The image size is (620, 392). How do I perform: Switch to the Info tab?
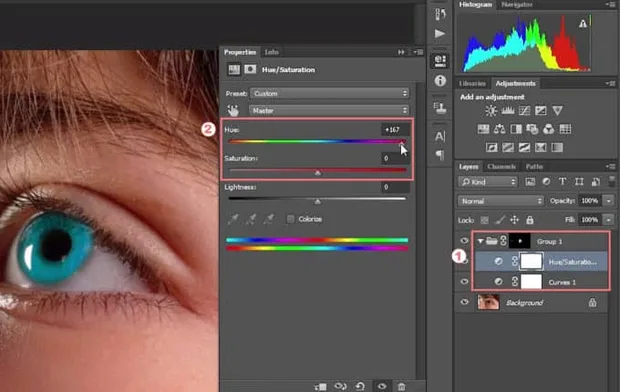tap(272, 52)
